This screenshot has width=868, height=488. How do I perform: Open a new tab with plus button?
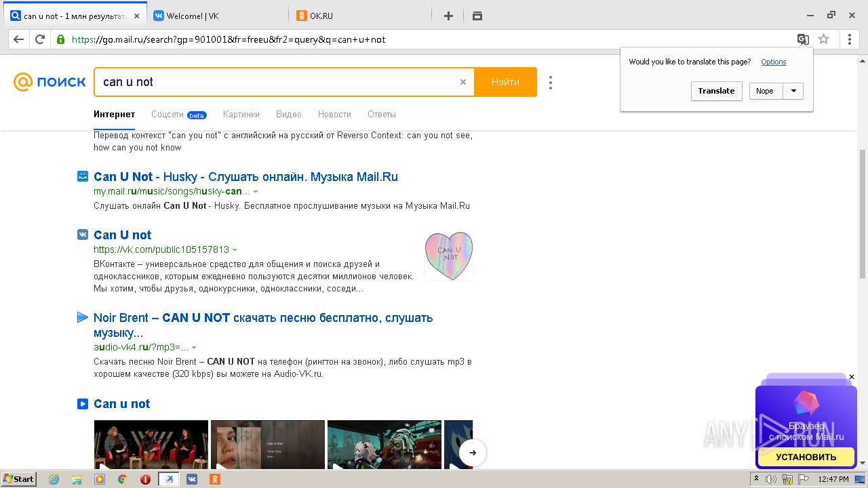point(448,16)
